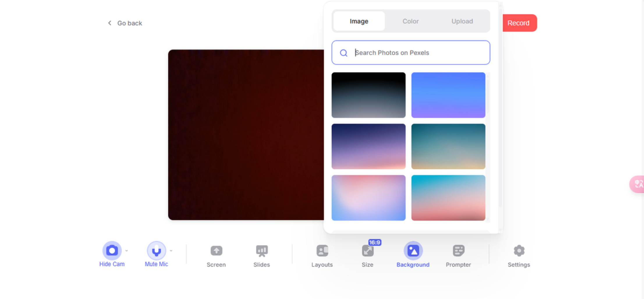644x299 pixels.
Task: Stay on the Image tab
Action: point(359,21)
